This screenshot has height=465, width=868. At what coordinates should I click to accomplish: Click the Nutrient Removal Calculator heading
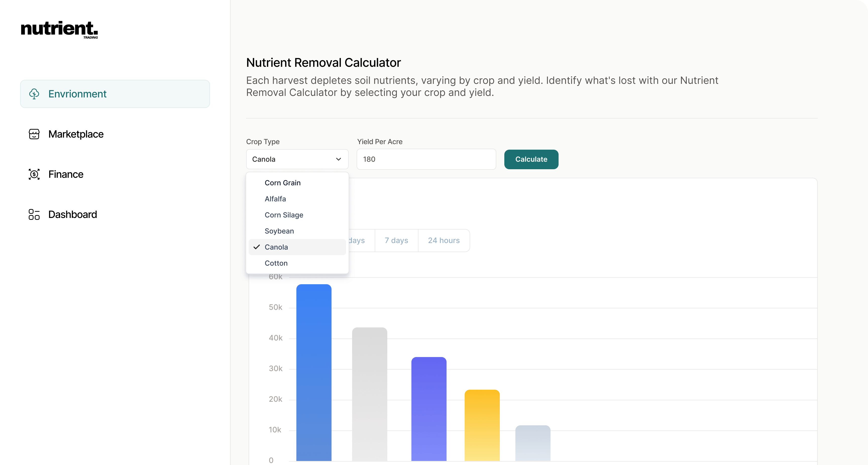(x=323, y=63)
